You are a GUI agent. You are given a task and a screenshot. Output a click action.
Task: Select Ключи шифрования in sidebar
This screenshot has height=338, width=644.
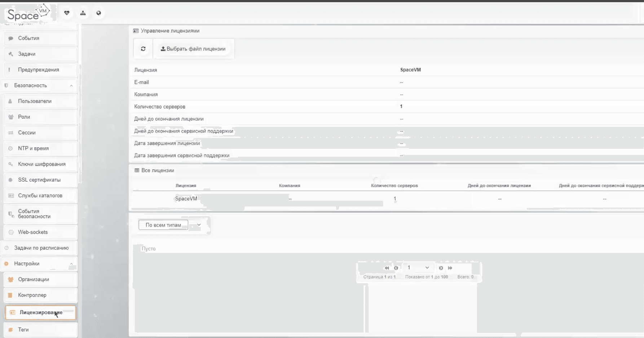(42, 164)
